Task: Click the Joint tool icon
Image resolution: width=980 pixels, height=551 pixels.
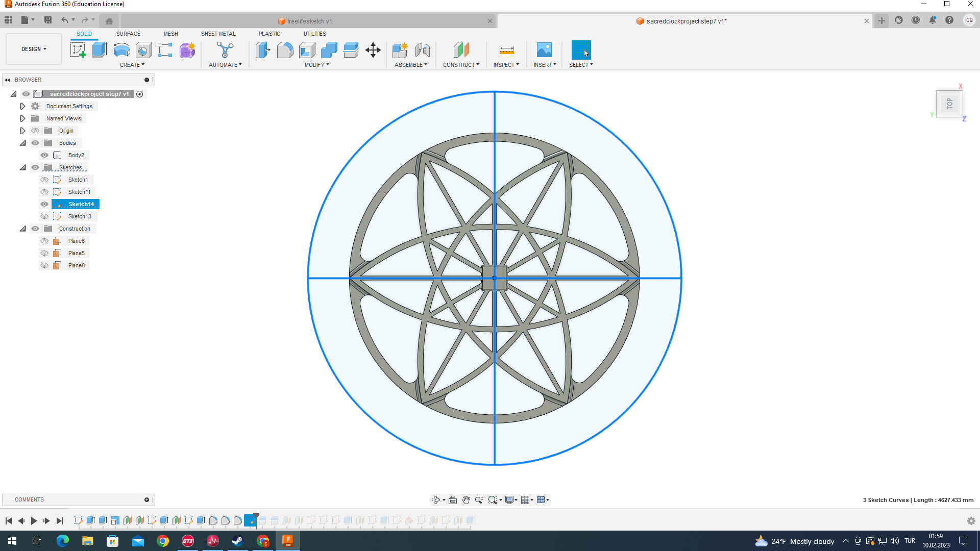Action: click(x=422, y=50)
